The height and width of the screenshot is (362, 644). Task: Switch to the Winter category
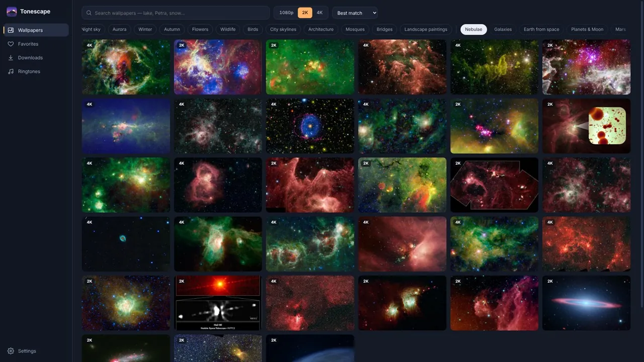tap(145, 29)
